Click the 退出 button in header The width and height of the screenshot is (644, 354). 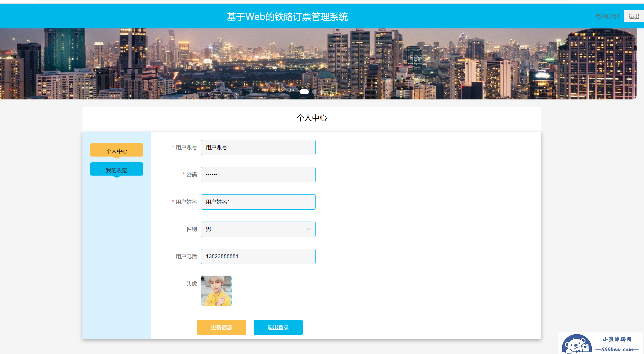tap(633, 16)
